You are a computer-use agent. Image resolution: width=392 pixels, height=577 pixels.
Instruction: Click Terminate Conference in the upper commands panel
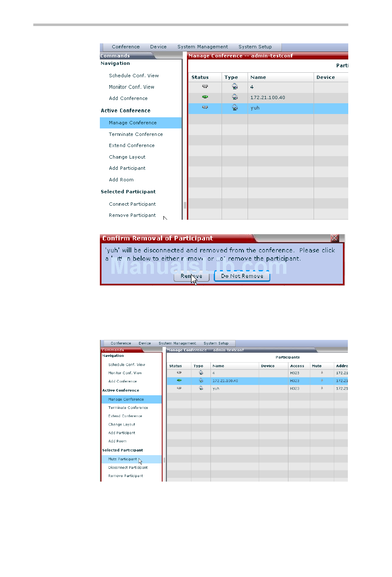point(136,134)
